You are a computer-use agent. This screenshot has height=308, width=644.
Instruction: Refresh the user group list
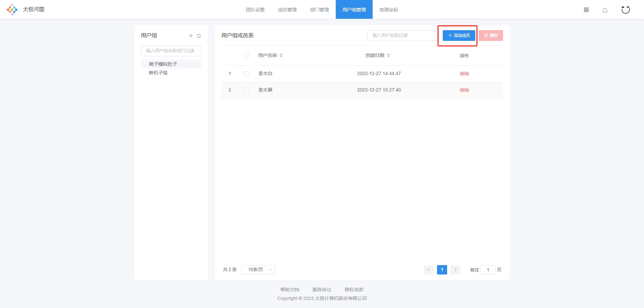pos(199,36)
